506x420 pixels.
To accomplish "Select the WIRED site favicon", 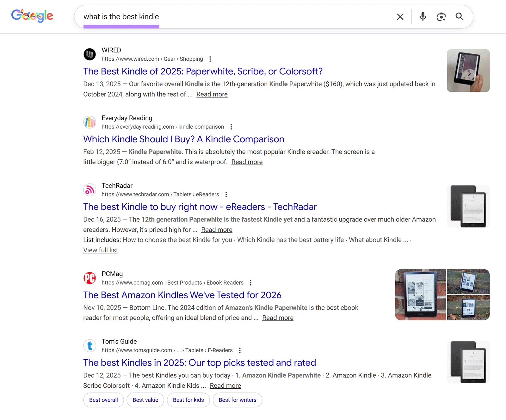I will tap(90, 54).
